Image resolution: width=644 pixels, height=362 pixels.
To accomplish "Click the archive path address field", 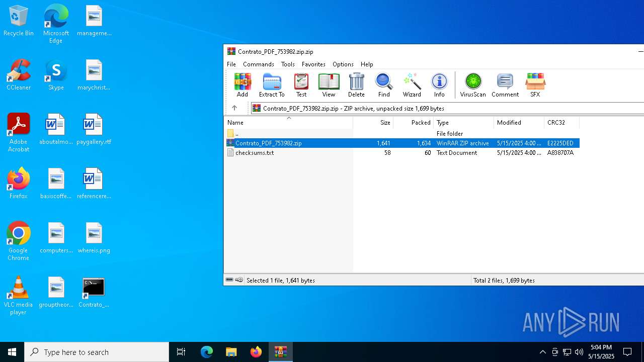I will (447, 108).
